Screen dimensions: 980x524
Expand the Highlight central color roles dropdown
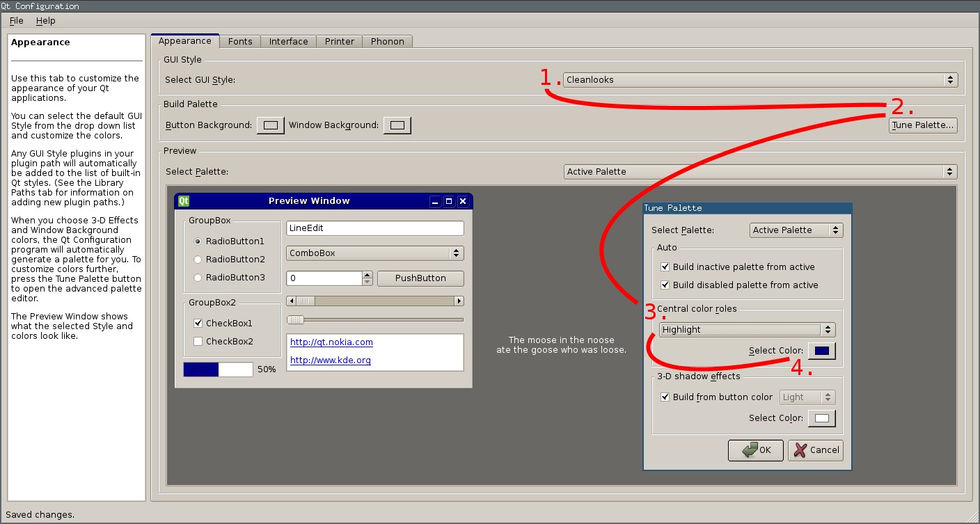click(x=747, y=330)
